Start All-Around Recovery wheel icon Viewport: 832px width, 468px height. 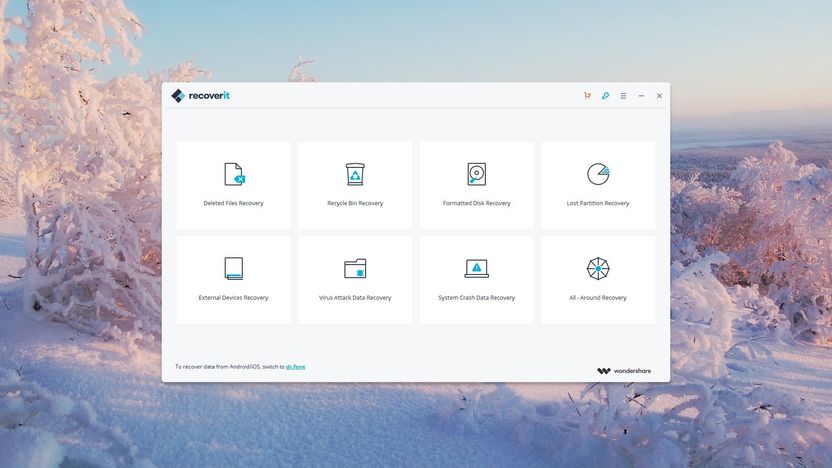click(598, 268)
